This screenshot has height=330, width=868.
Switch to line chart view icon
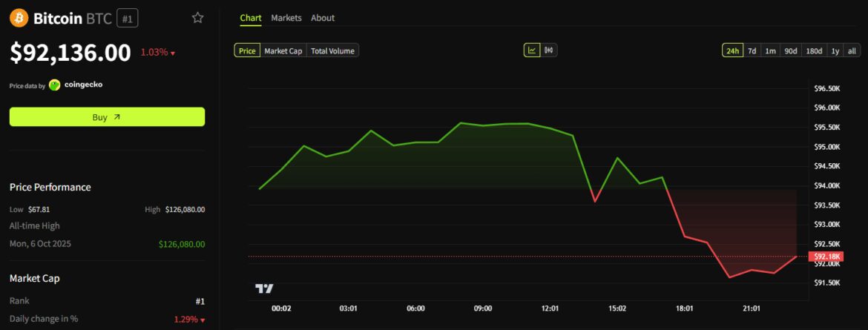pos(532,50)
